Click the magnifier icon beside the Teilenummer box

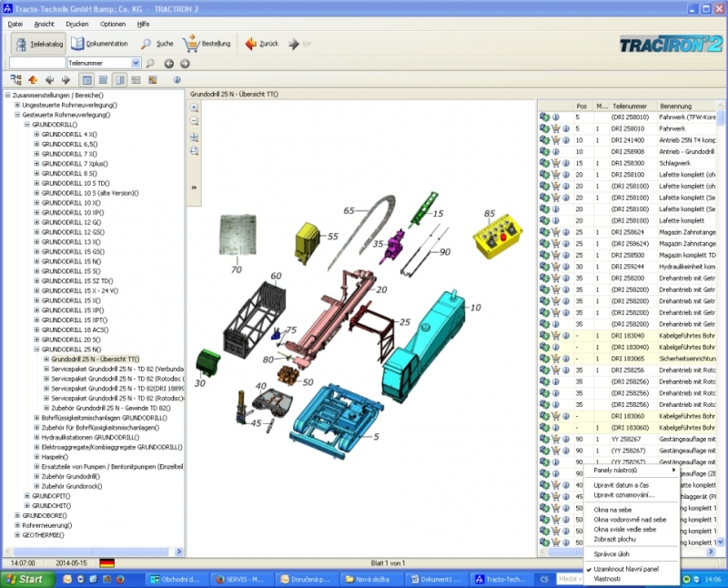point(150,63)
